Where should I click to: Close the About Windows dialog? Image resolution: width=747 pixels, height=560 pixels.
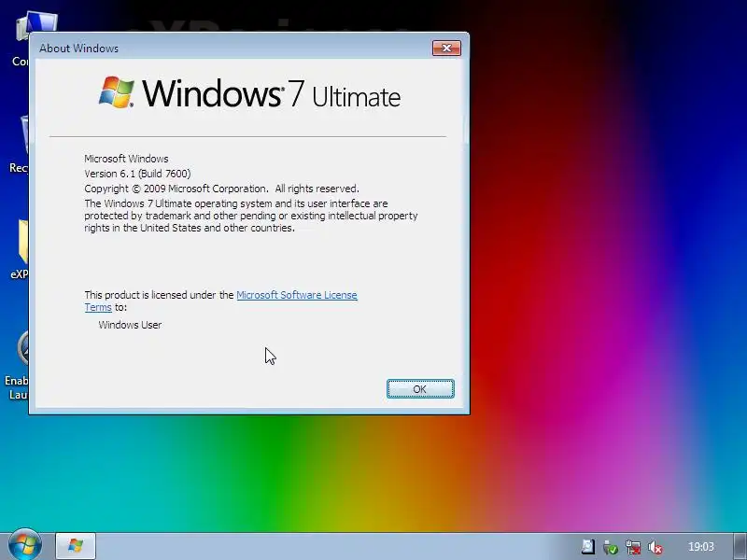coord(446,49)
